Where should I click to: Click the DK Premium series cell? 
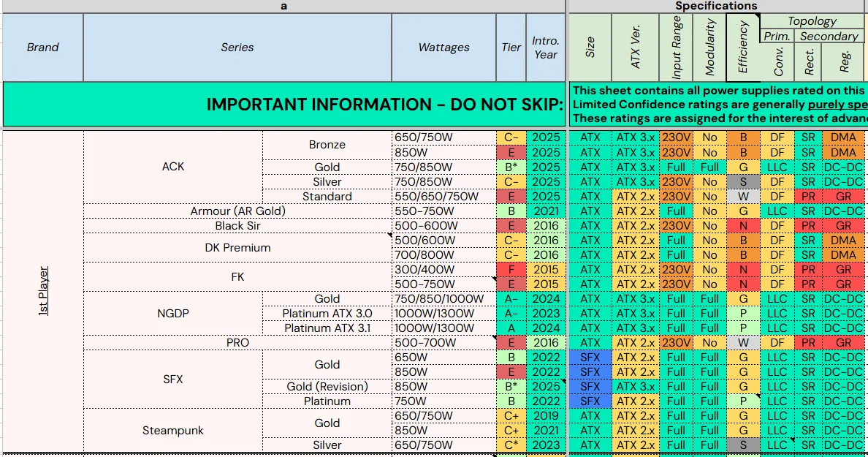[237, 248]
